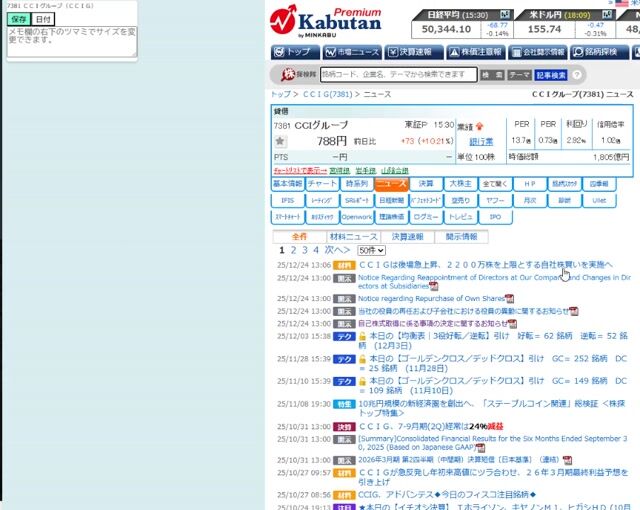
Task: Go to news page 2
Action: pos(293,250)
